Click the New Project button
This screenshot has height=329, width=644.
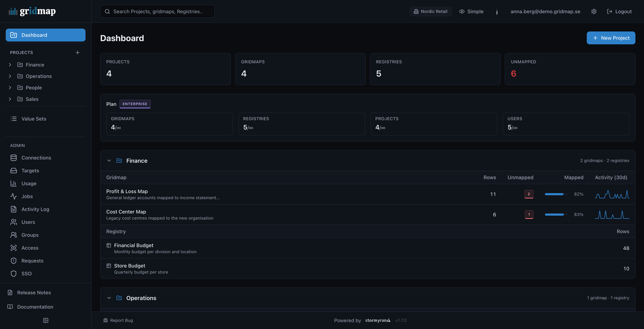[611, 38]
